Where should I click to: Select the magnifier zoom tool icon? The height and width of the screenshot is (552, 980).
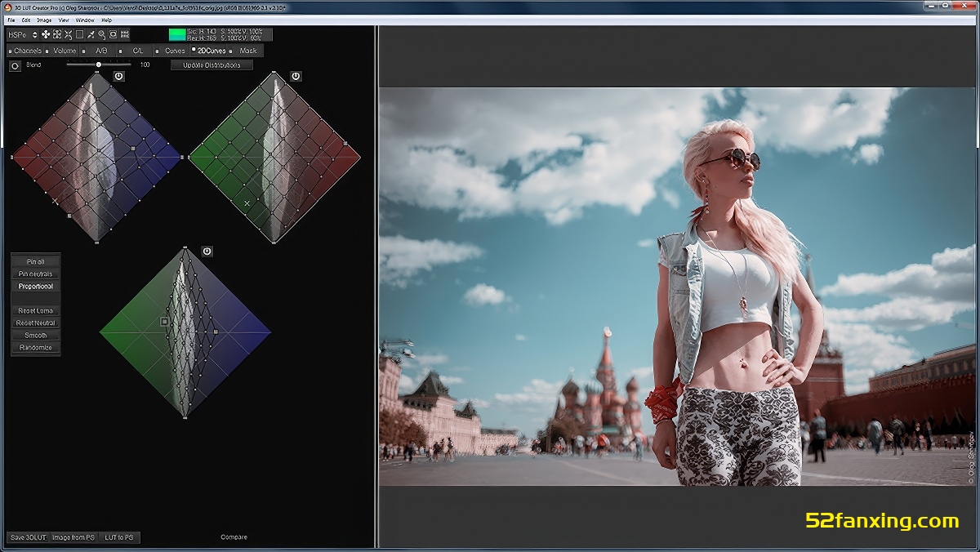tap(102, 34)
